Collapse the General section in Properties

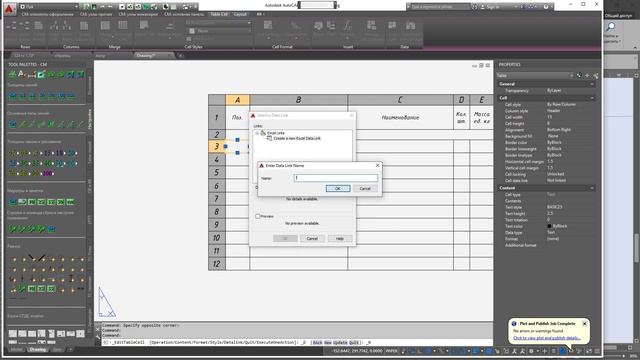point(592,84)
